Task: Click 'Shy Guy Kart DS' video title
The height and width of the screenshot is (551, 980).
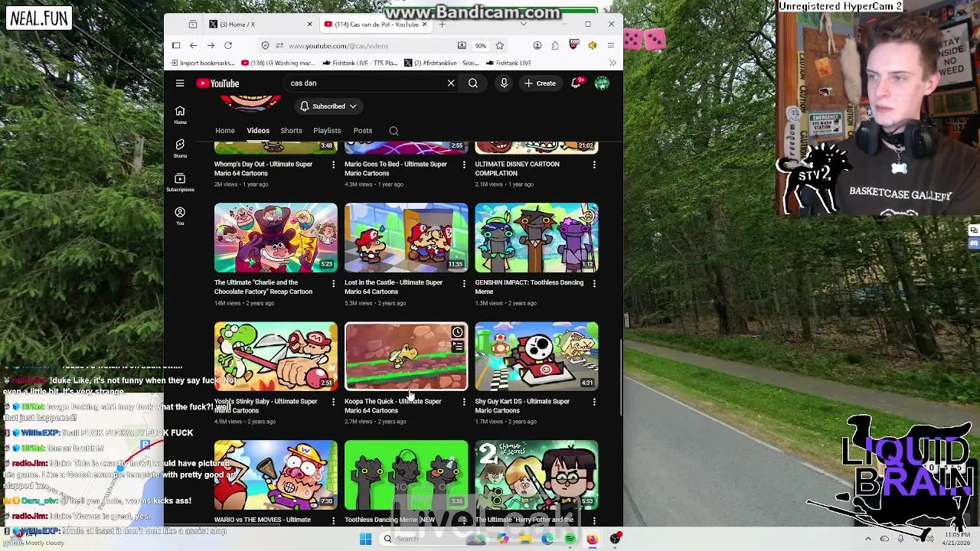Action: (x=522, y=406)
